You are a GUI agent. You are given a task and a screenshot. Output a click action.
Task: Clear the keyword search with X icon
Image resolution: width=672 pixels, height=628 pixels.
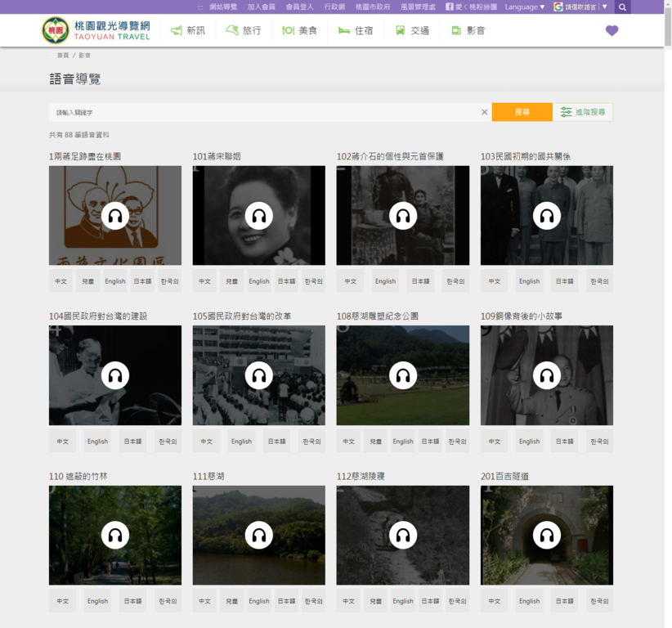(x=484, y=112)
